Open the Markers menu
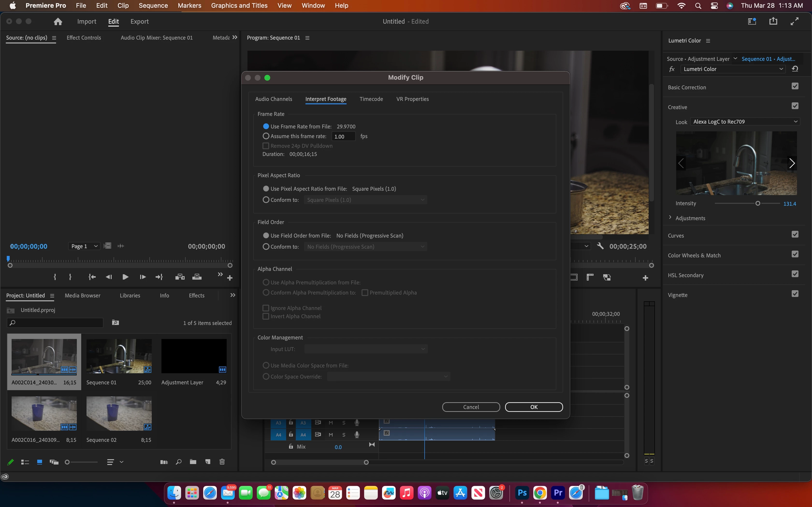812x507 pixels. 189,5
